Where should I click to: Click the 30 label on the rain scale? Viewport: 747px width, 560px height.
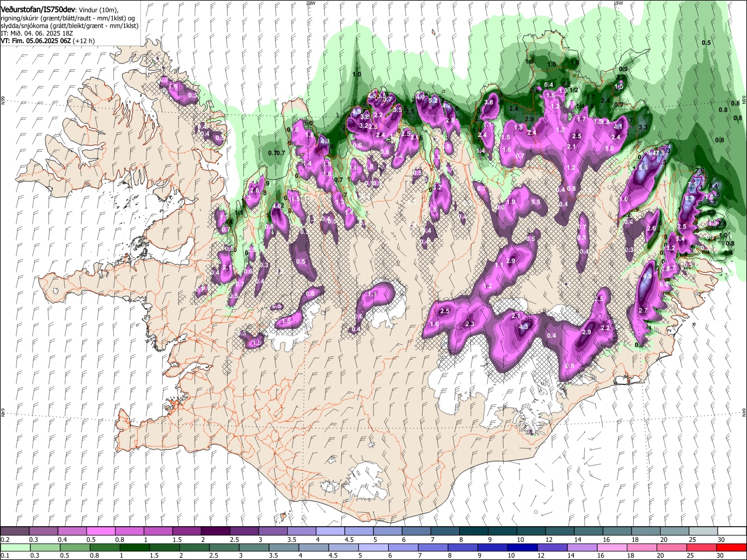tap(721, 555)
